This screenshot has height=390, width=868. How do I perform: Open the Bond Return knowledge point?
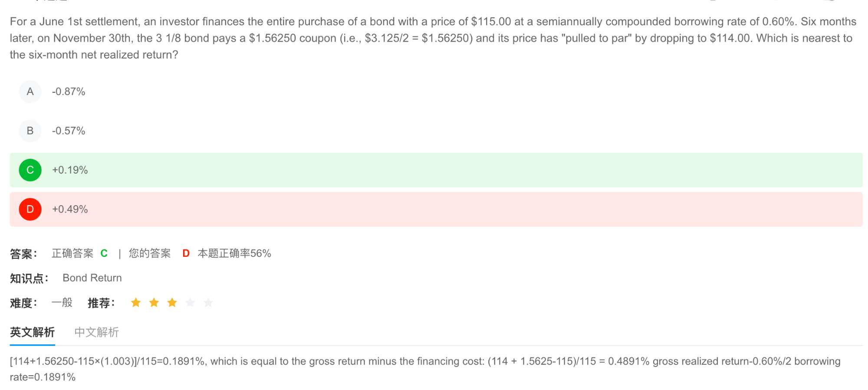92,278
